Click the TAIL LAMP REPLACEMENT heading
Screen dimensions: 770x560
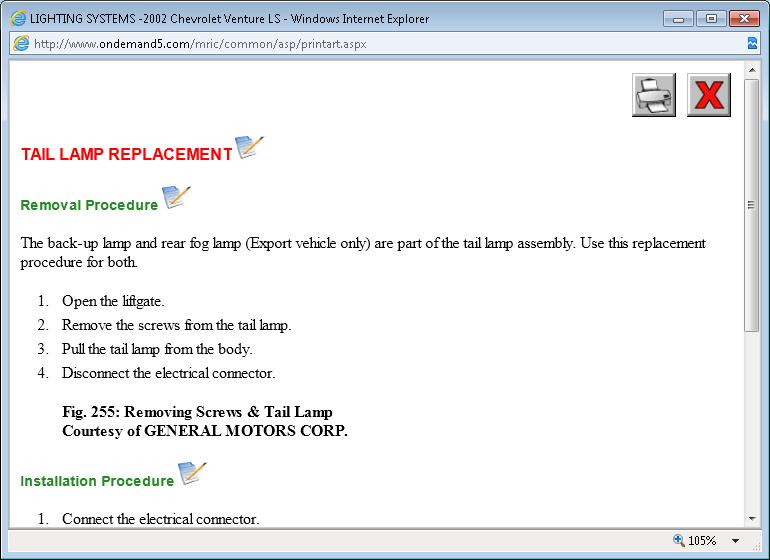(x=126, y=154)
